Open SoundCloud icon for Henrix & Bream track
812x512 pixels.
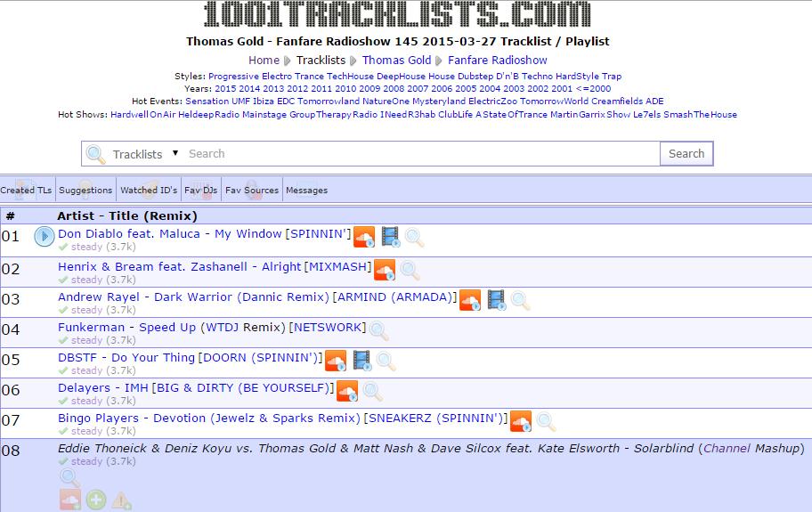pos(385,270)
